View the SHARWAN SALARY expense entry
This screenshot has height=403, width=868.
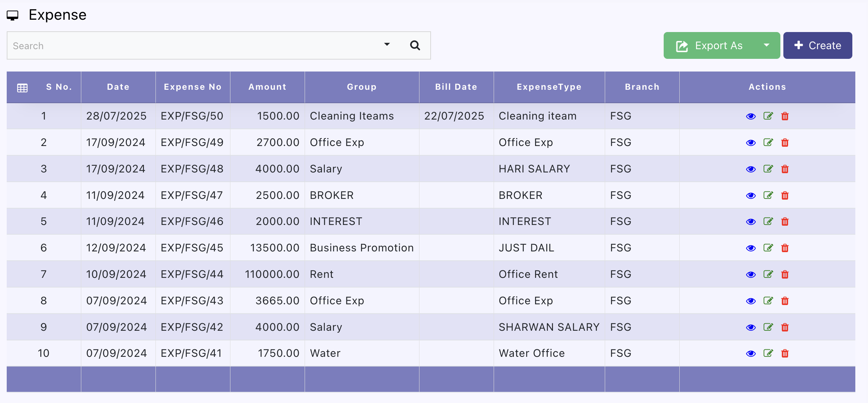(751, 327)
